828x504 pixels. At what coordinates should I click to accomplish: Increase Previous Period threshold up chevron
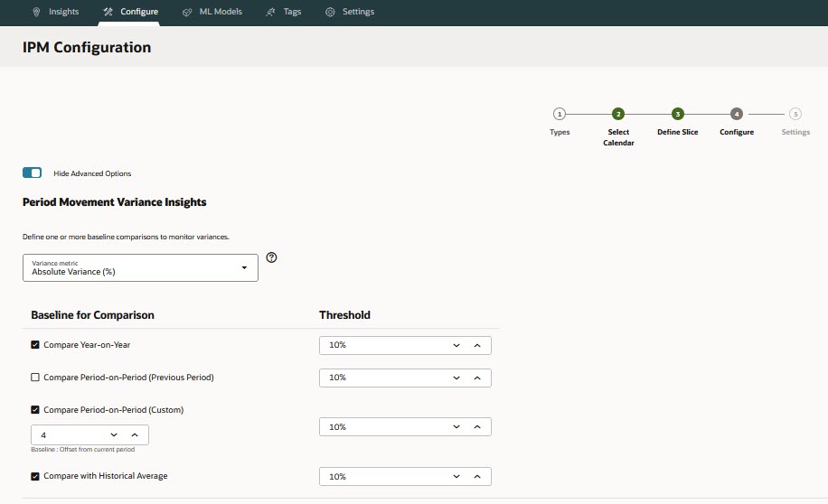coord(477,378)
